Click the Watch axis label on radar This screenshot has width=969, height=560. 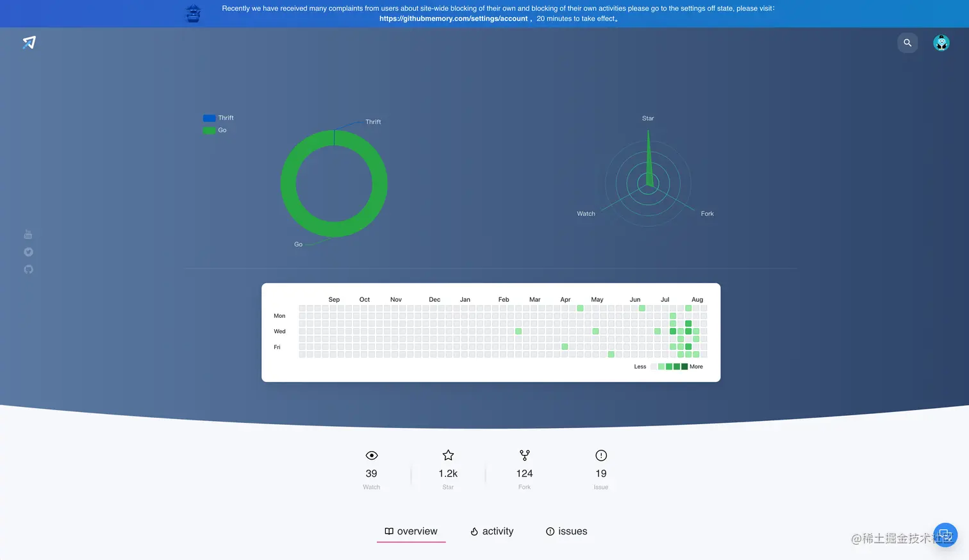[x=586, y=214]
